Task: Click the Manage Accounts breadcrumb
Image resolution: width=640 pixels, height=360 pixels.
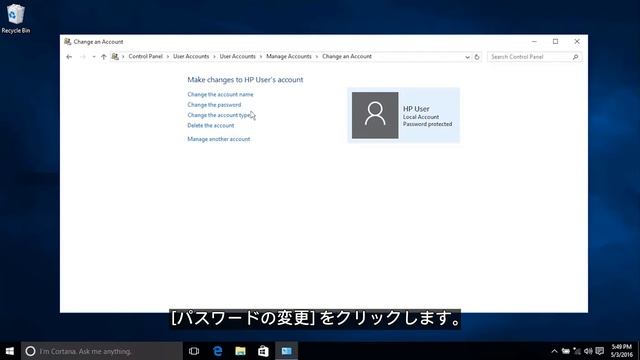Action: tap(289, 56)
